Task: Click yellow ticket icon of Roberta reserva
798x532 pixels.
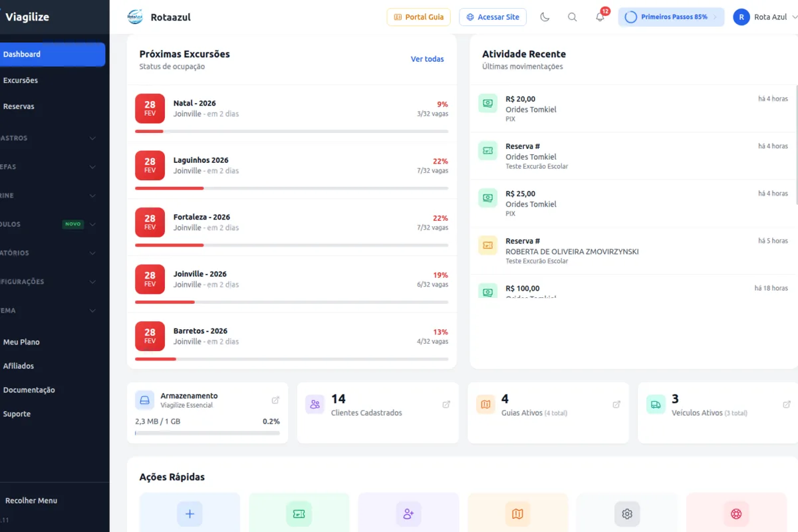Action: point(487,245)
